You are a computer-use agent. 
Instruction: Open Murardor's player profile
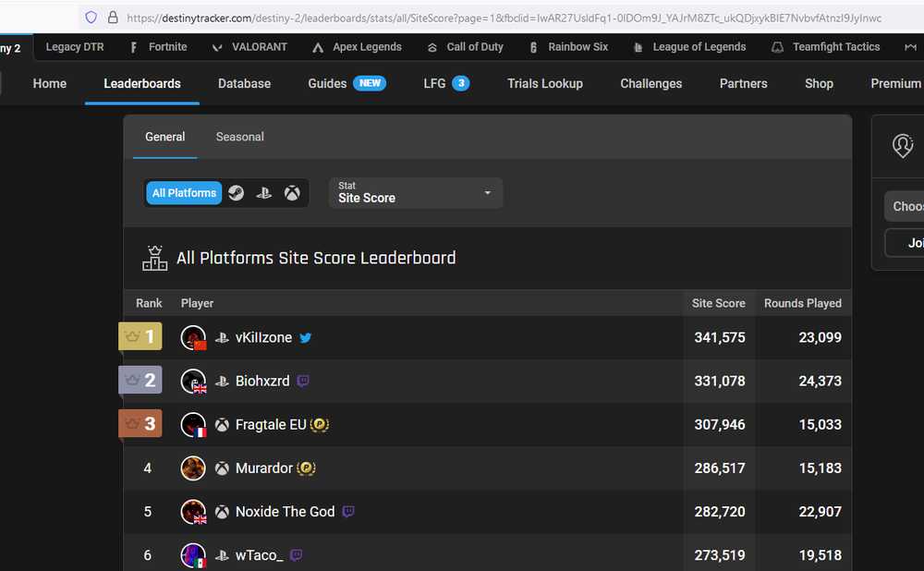coord(263,468)
